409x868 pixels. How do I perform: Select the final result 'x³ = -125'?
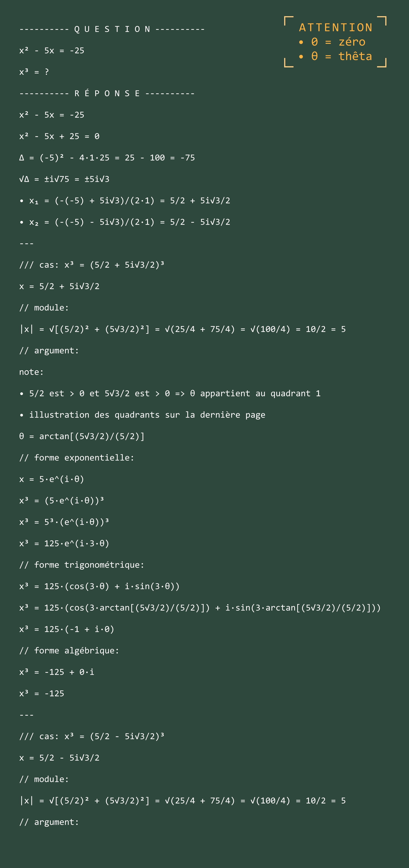point(41,693)
